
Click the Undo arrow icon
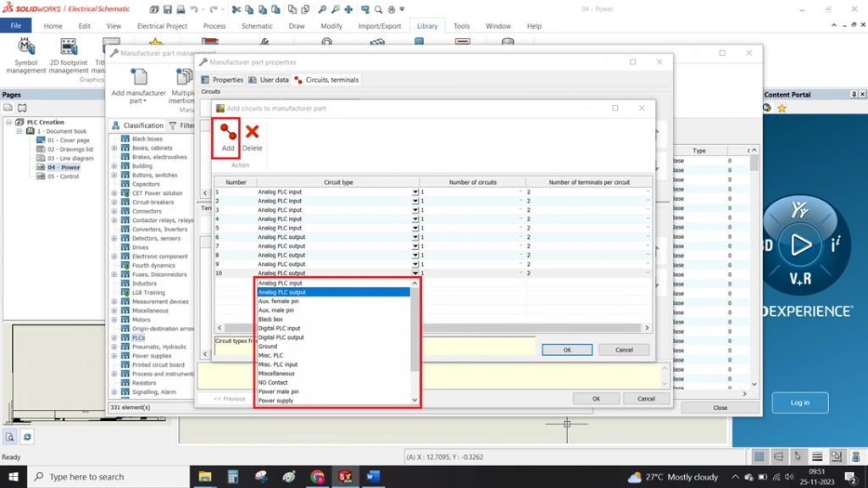click(194, 9)
